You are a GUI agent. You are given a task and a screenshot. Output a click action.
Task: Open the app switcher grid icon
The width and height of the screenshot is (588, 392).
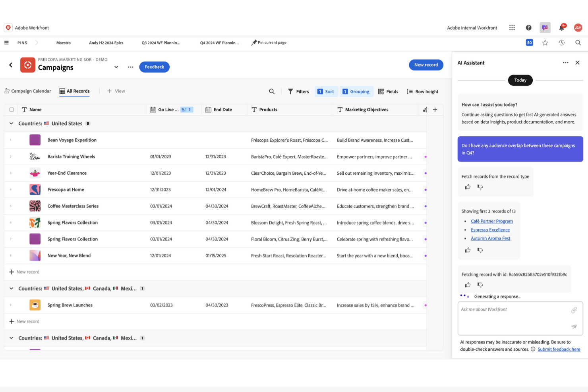(x=512, y=28)
